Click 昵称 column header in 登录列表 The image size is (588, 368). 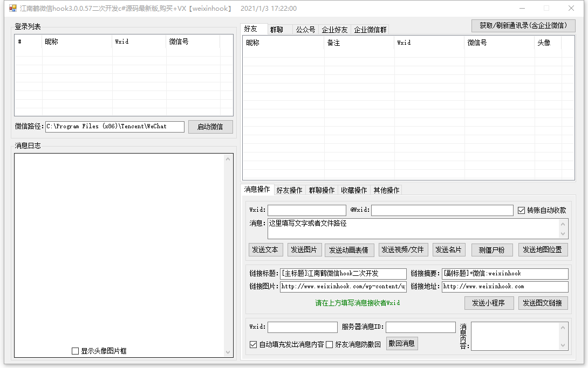77,41
